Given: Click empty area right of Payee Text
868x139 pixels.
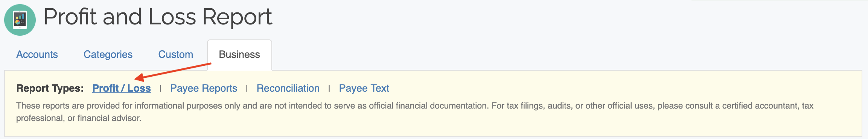Looking at the screenshot, I should 602,88.
